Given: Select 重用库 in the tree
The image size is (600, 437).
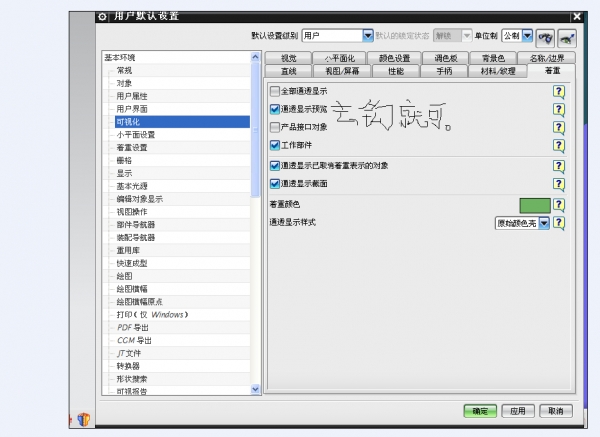Looking at the screenshot, I should click(x=128, y=250).
